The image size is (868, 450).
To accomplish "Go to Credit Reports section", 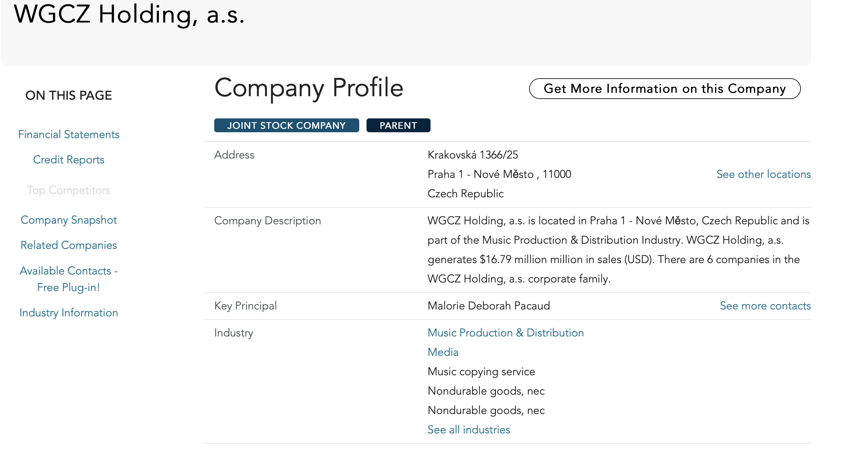I will point(69,160).
